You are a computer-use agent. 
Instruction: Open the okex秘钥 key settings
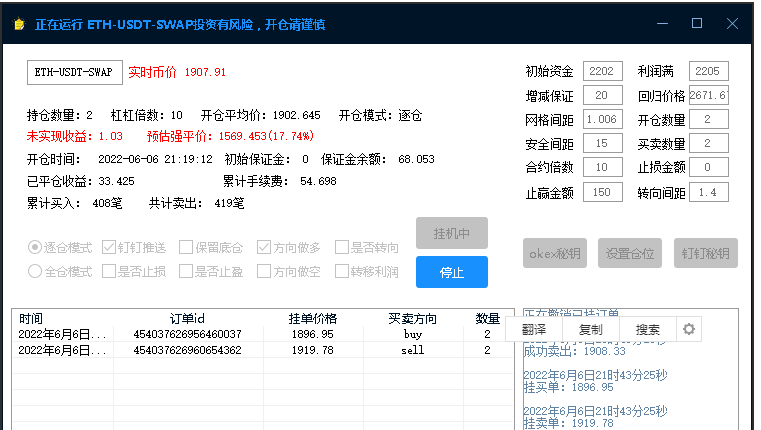point(555,254)
